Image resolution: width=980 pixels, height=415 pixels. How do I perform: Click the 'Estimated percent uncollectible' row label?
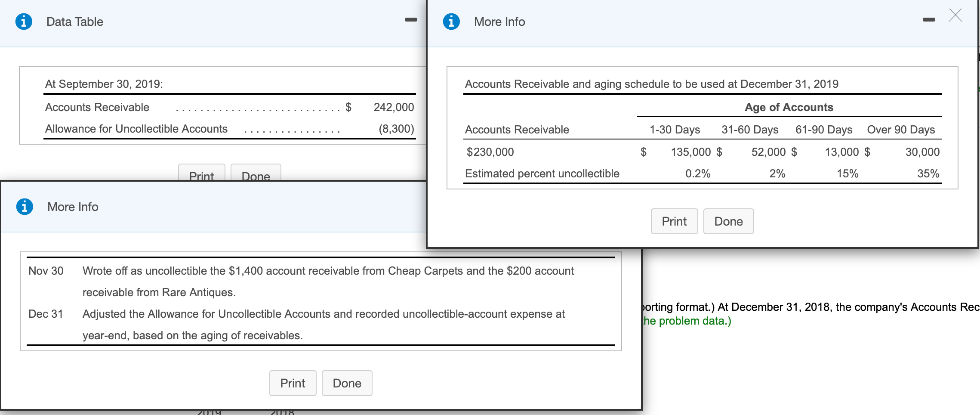click(542, 173)
